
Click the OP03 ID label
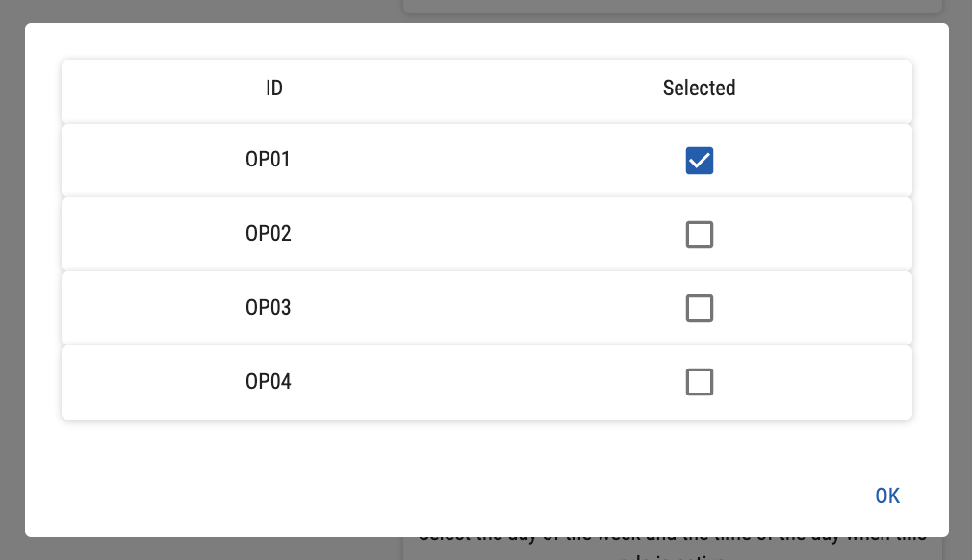click(269, 308)
